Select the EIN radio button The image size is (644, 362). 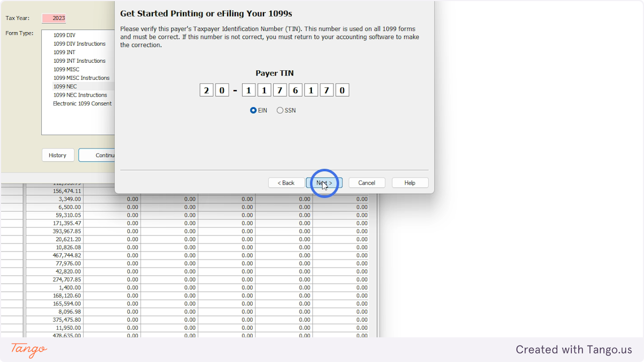(x=253, y=110)
